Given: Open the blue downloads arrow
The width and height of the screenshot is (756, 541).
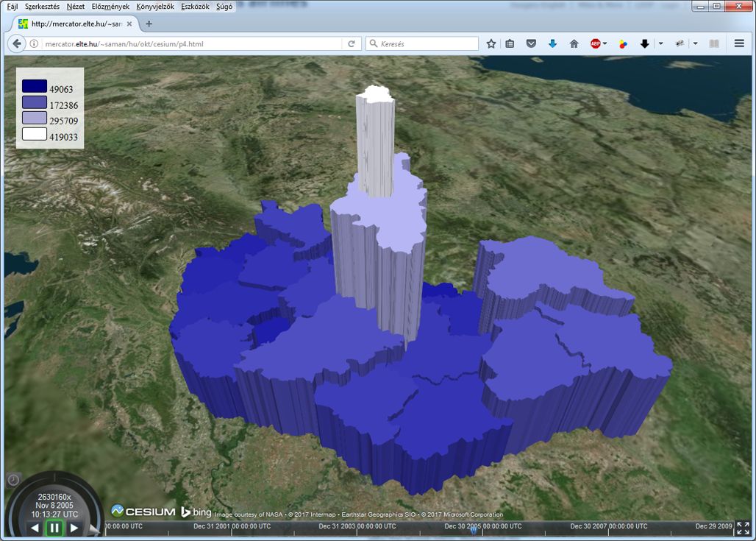Looking at the screenshot, I should coord(552,43).
